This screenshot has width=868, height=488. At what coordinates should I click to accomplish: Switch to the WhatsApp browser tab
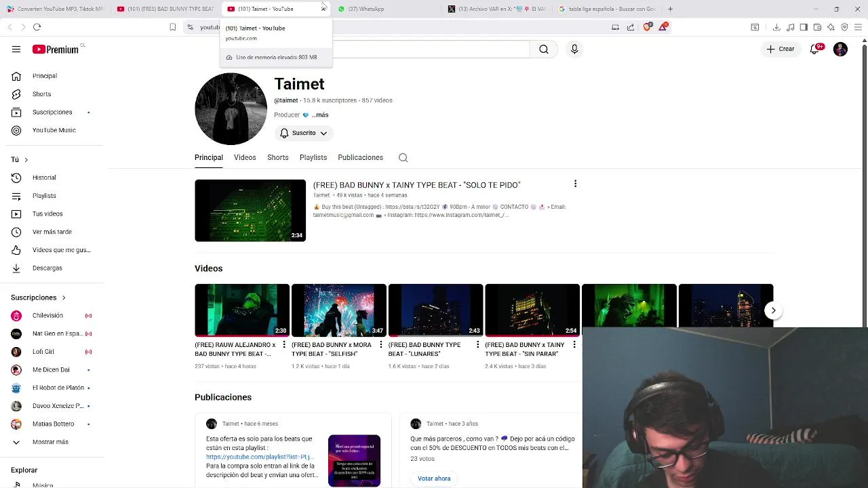pos(385,9)
